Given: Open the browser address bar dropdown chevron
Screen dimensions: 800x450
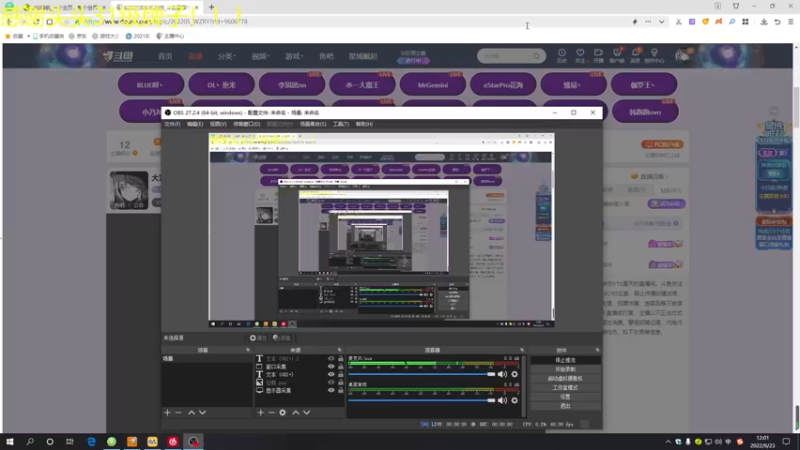Looking at the screenshot, I should pyautogui.click(x=661, y=22).
